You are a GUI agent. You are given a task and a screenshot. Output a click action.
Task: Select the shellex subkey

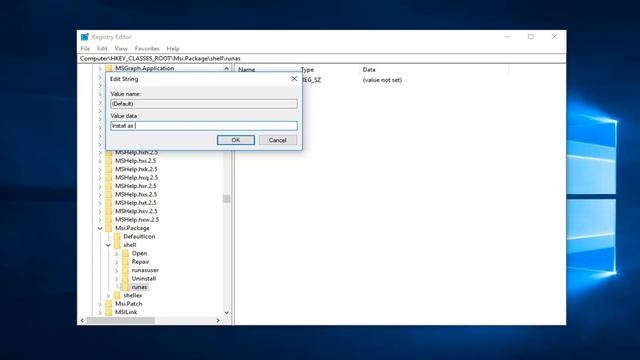point(133,295)
